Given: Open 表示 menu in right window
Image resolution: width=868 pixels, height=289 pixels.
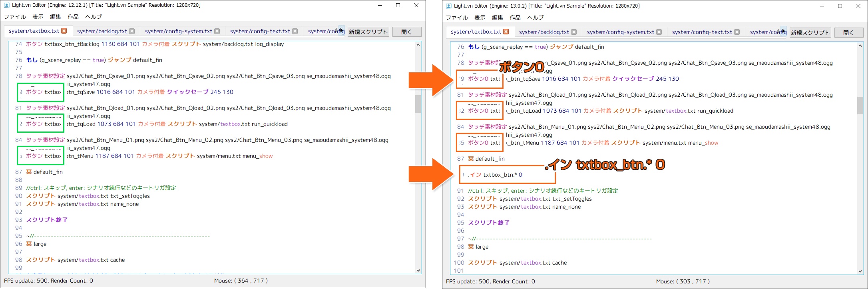Looking at the screenshot, I should (x=480, y=18).
